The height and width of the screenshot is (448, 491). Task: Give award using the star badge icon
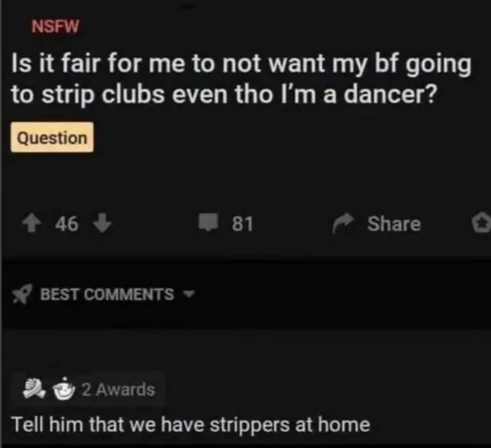pyautogui.click(x=481, y=223)
